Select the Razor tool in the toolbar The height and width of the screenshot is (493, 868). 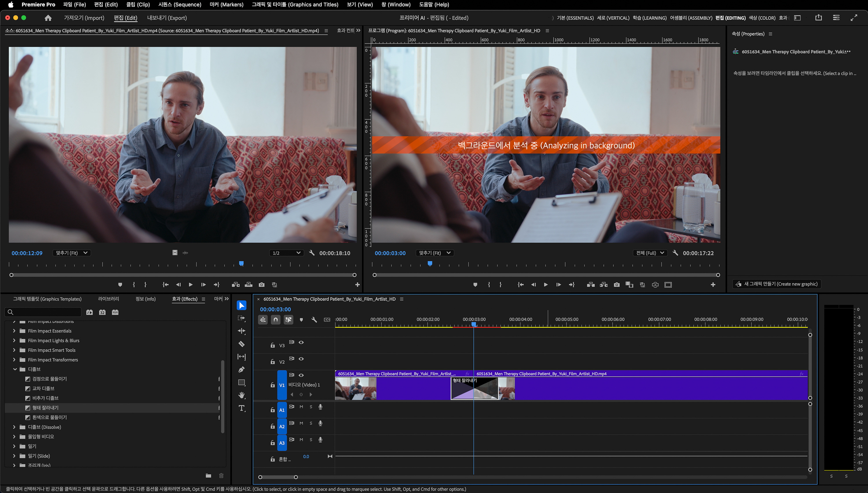coord(242,344)
